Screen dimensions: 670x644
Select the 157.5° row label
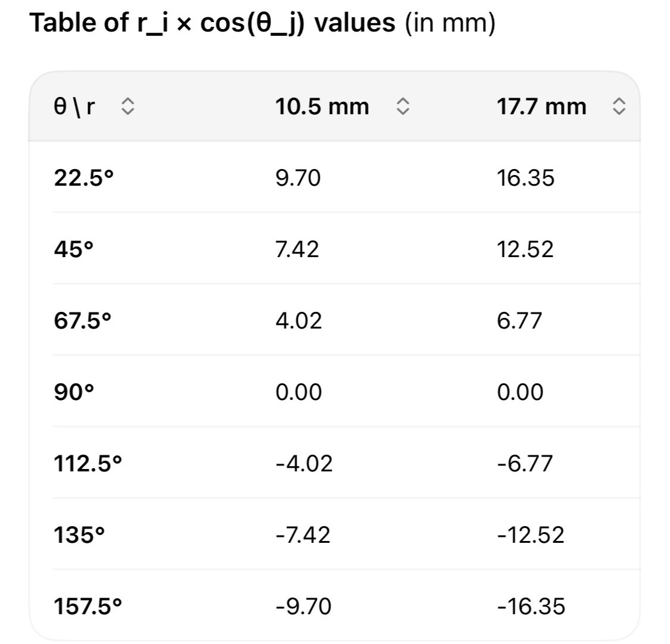point(88,606)
